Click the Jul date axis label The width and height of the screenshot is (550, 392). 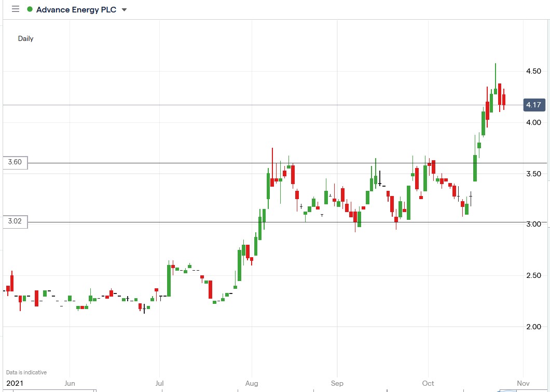[x=160, y=383]
